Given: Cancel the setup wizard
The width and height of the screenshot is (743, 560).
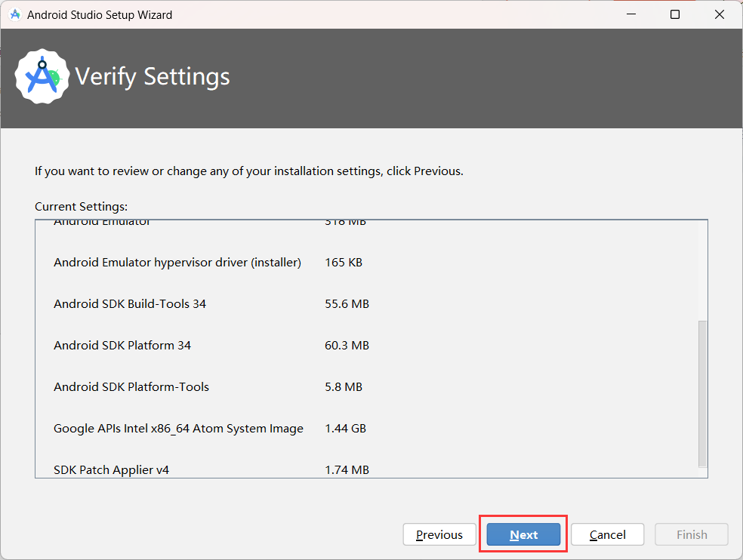Looking at the screenshot, I should 607,534.
